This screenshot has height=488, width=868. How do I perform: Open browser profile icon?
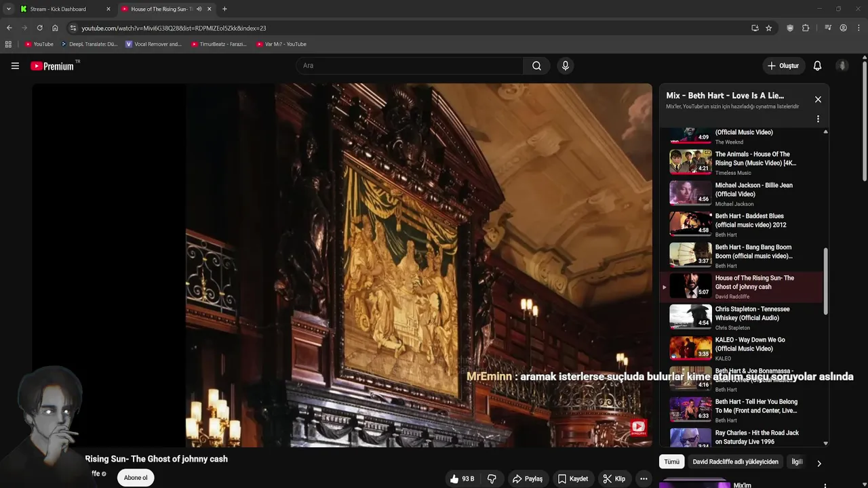tap(843, 28)
